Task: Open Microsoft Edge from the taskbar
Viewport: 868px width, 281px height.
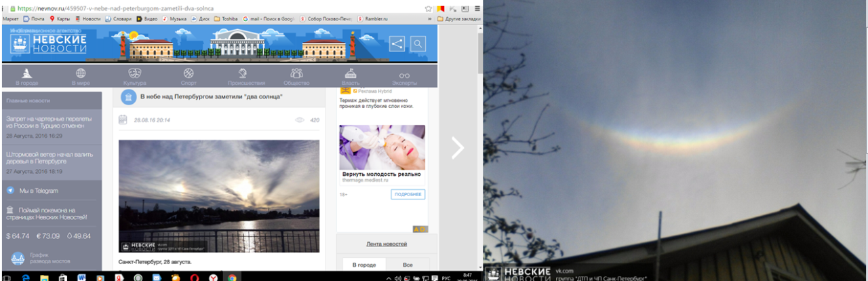Action: 26,277
